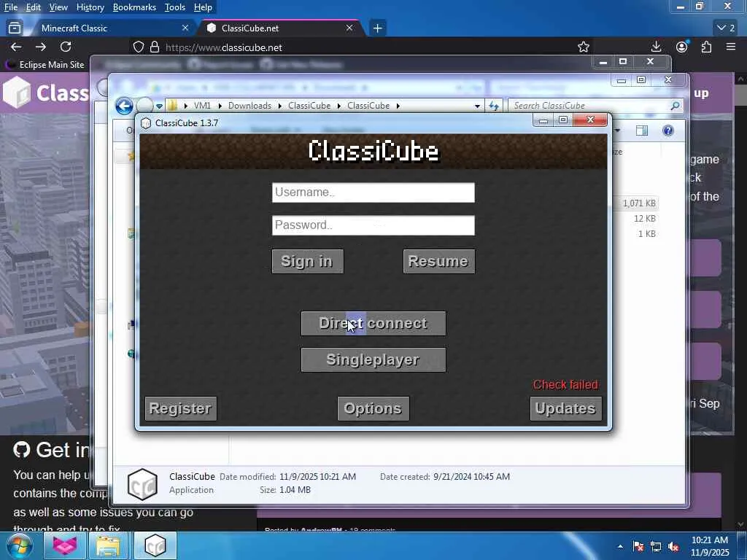Open the Firefox hamburger menu
This screenshot has height=560, width=747.
pyautogui.click(x=731, y=47)
